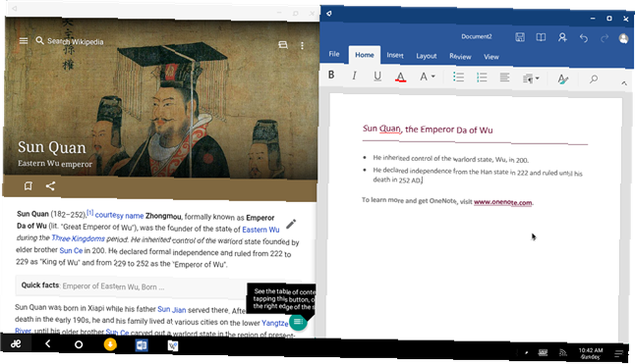Open the Styles icon in Word ribbon
Image resolution: width=635 pixels, height=364 pixels.
[x=563, y=79]
